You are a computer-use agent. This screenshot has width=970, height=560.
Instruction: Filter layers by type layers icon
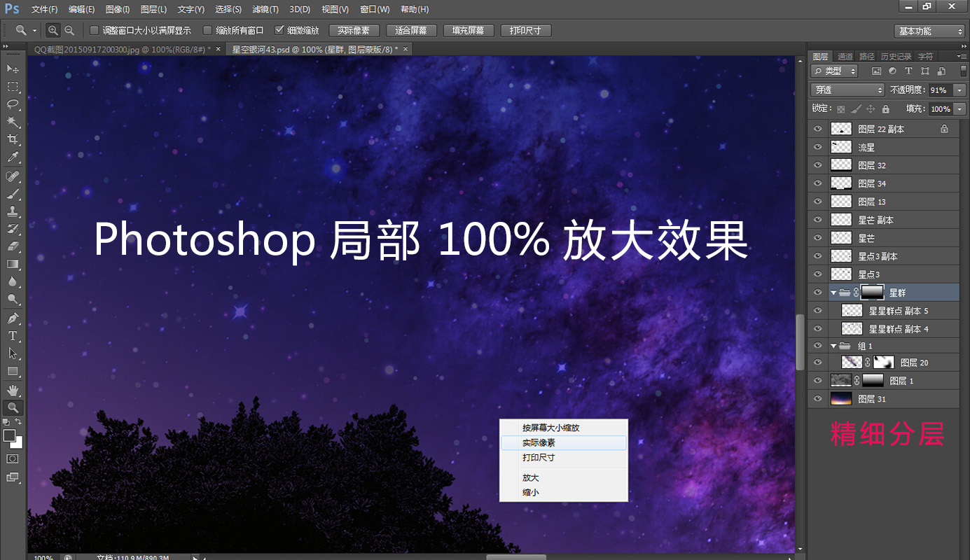(x=908, y=71)
